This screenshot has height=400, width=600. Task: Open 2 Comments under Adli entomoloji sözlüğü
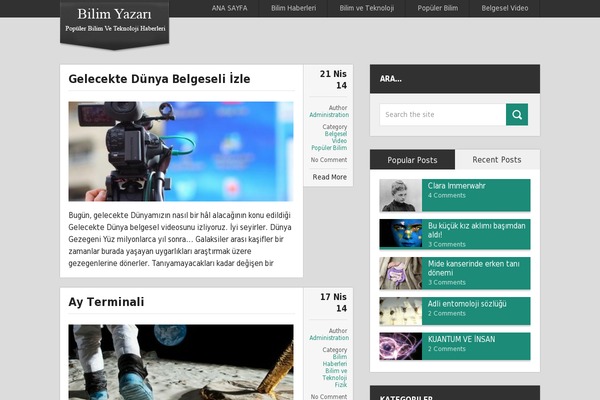(447, 313)
